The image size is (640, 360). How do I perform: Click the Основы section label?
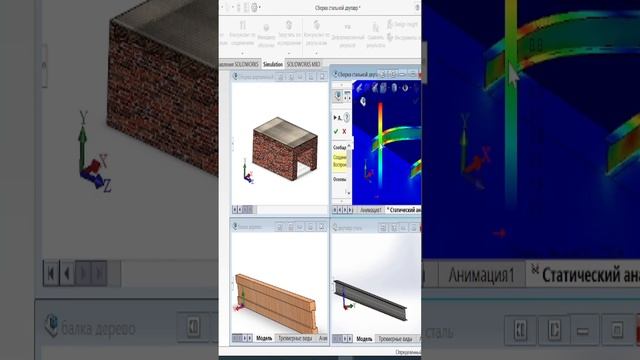340,179
